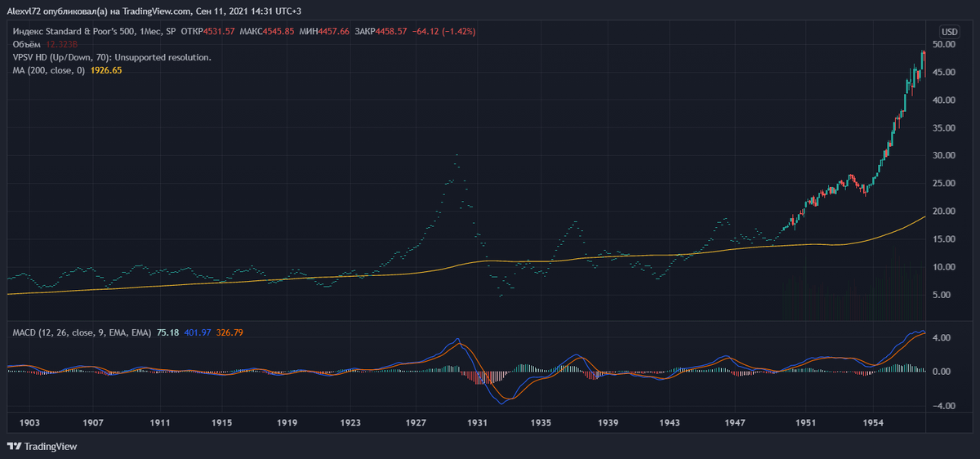This screenshot has width=980, height=459.
Task: Click the 1939 time axis label
Action: pos(607,424)
